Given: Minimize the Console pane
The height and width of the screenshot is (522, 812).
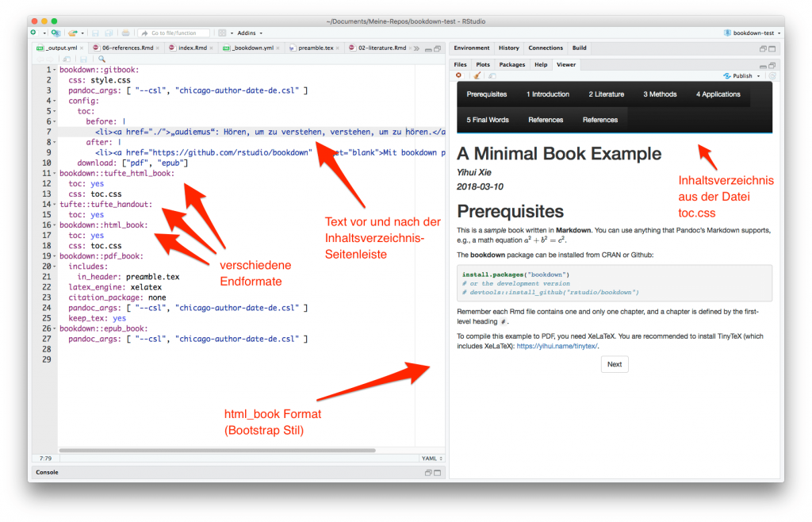Looking at the screenshot, I should (x=428, y=473).
